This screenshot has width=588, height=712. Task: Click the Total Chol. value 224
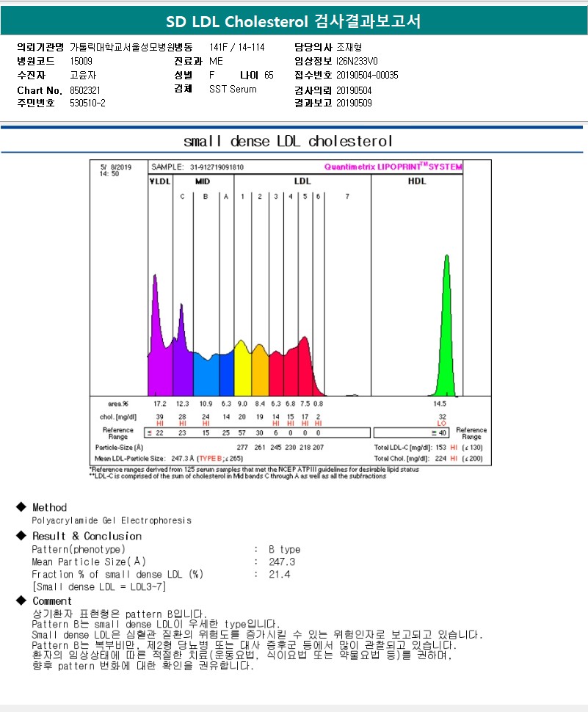click(440, 459)
